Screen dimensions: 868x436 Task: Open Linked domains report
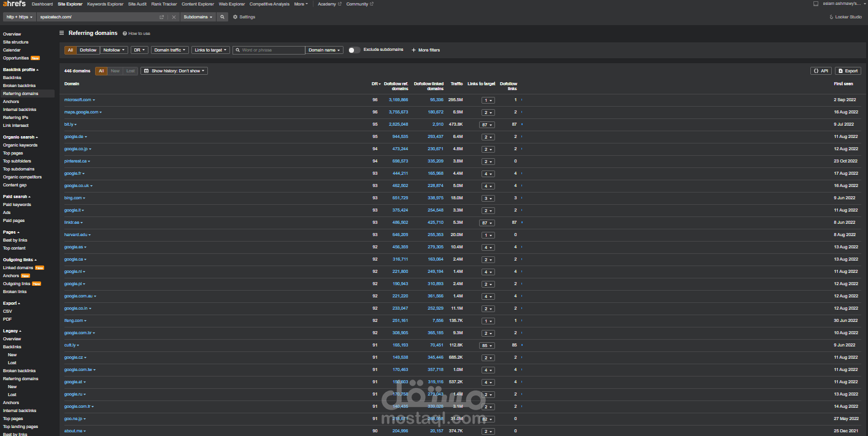click(x=18, y=268)
